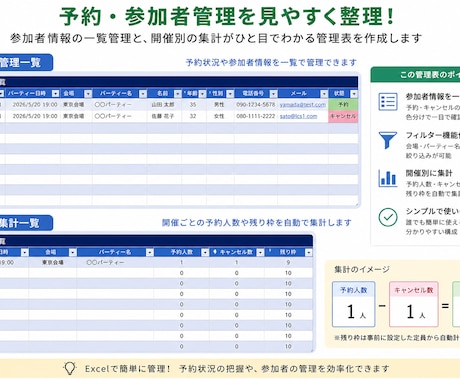The image size is (460, 380).
Task: Open the 会場 filter dropdown in participant table
Action: 88,94
